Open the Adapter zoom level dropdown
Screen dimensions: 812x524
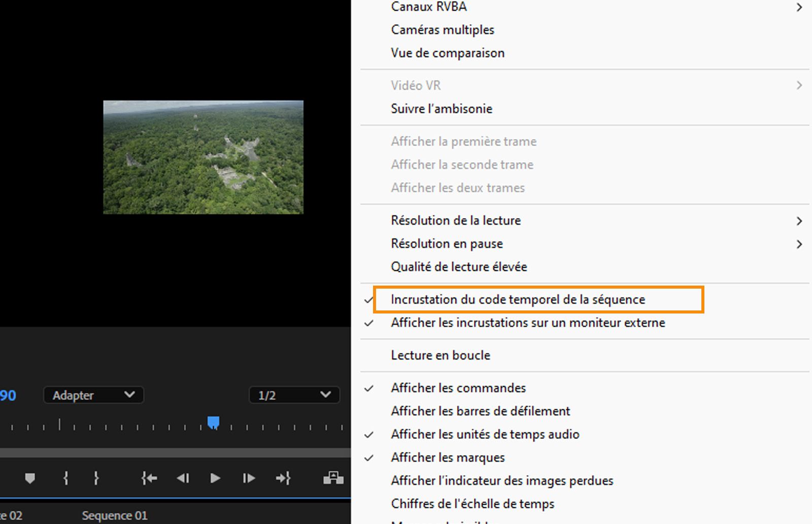pos(93,395)
